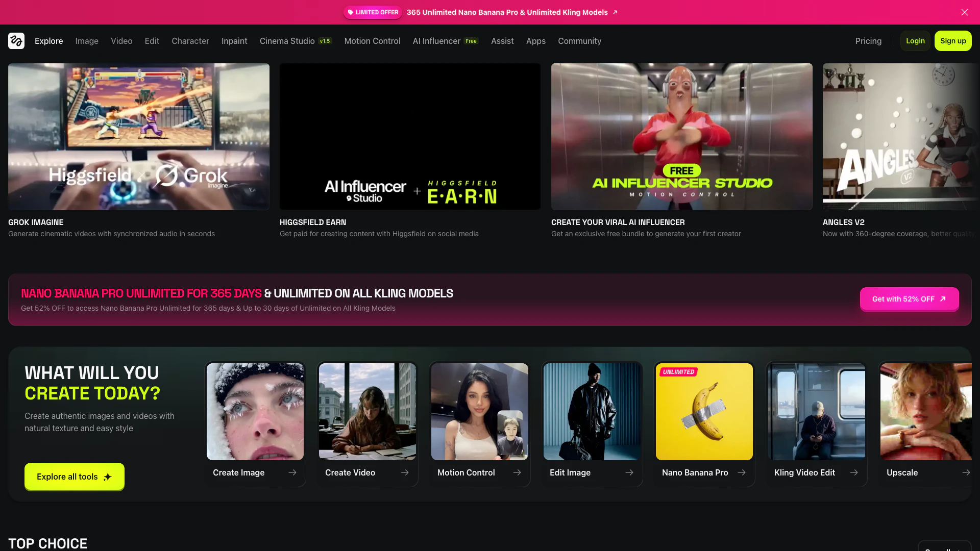The image size is (980, 551).
Task: Open the AI Influencer nav item
Action: click(x=436, y=41)
